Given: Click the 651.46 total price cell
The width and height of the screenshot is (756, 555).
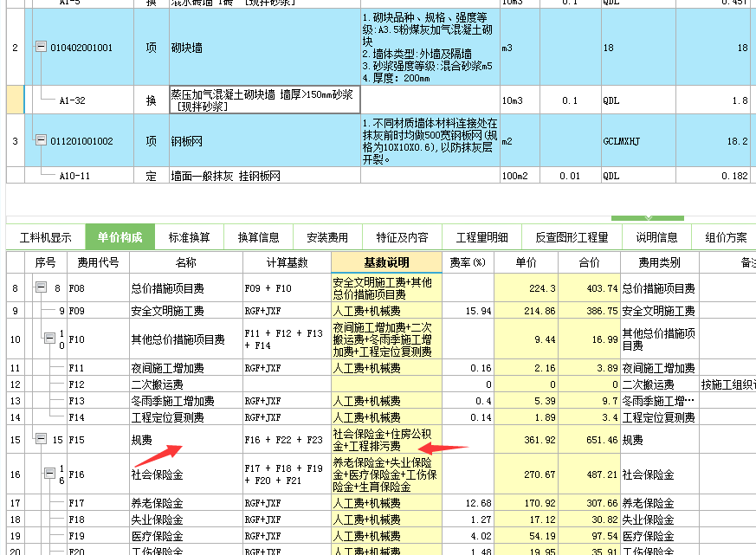Looking at the screenshot, I should click(589, 439).
